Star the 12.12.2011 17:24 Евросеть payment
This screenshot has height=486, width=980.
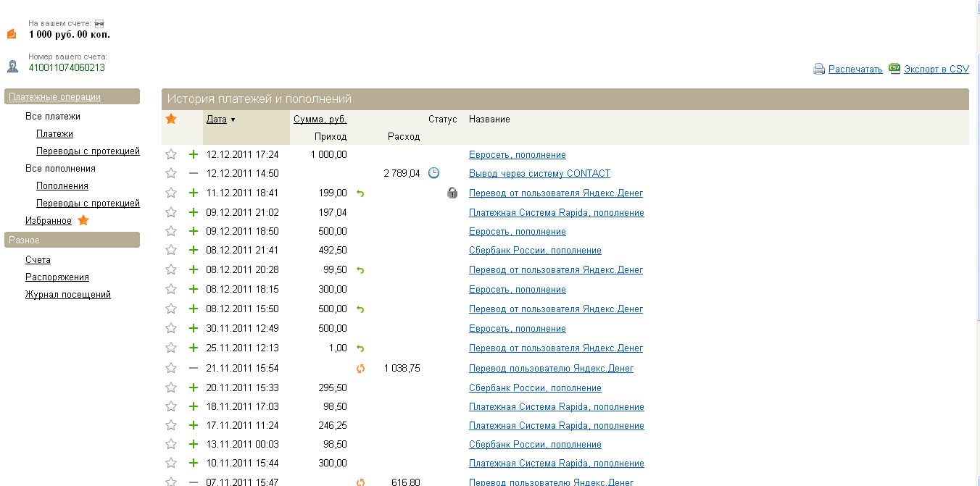coord(171,154)
